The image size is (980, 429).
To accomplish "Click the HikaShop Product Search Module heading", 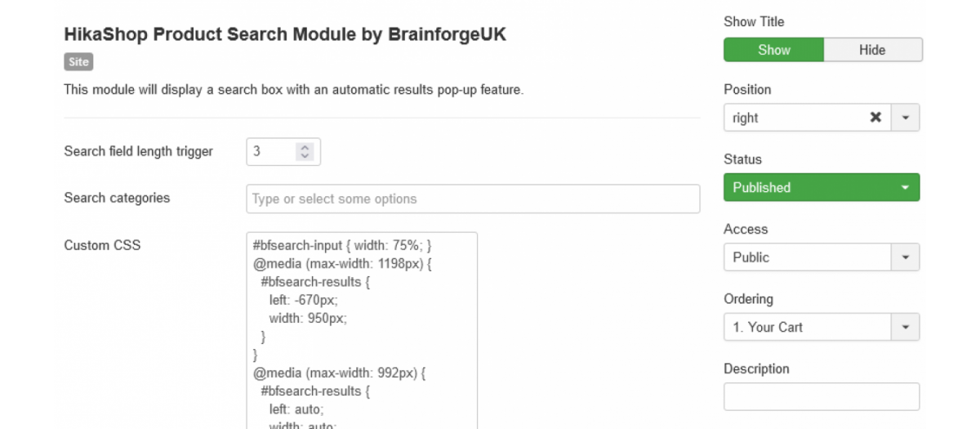I will click(285, 35).
